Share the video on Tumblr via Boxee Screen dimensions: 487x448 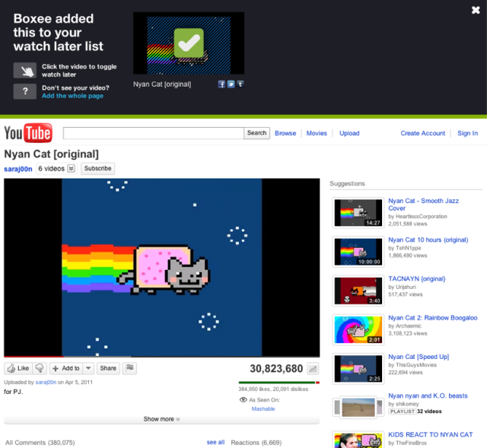click(x=240, y=84)
